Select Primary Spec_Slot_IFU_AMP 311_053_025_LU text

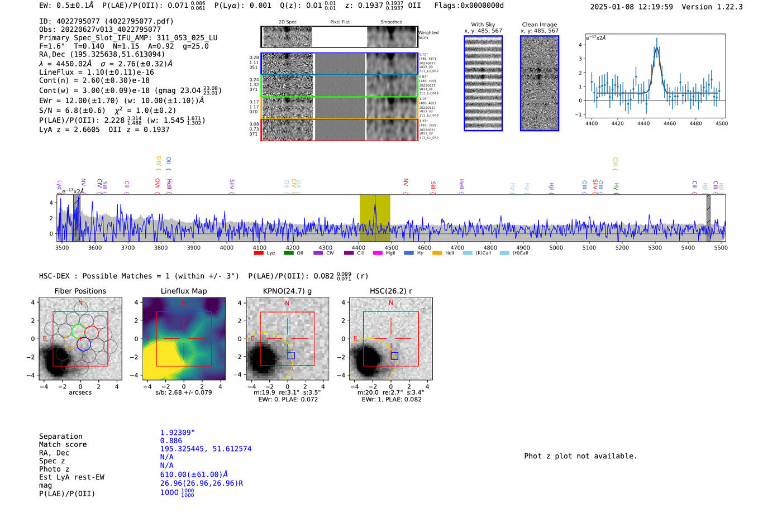[128, 38]
